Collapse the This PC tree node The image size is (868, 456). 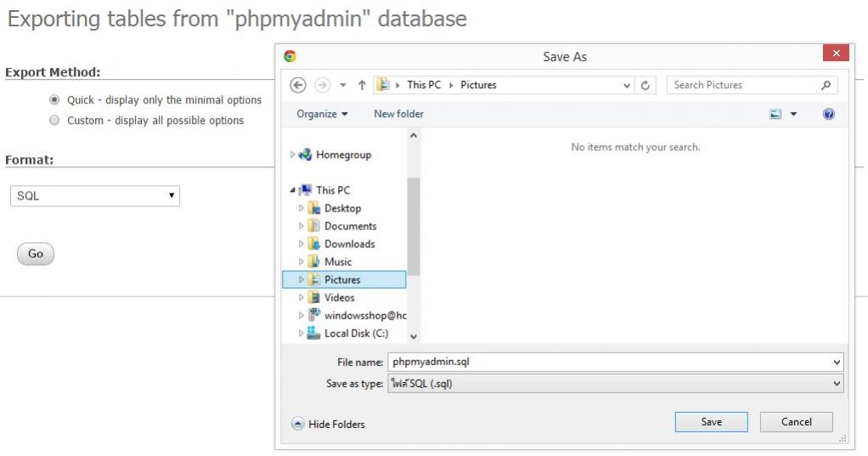292,190
